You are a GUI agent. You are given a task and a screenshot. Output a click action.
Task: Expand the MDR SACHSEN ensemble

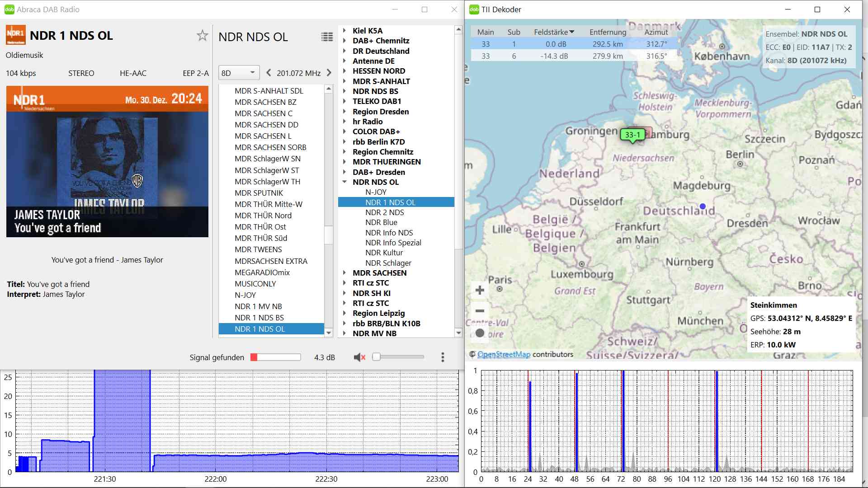pos(344,273)
